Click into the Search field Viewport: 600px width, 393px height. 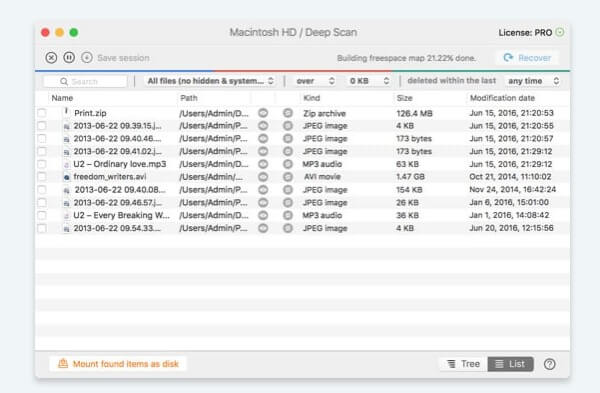(x=85, y=81)
